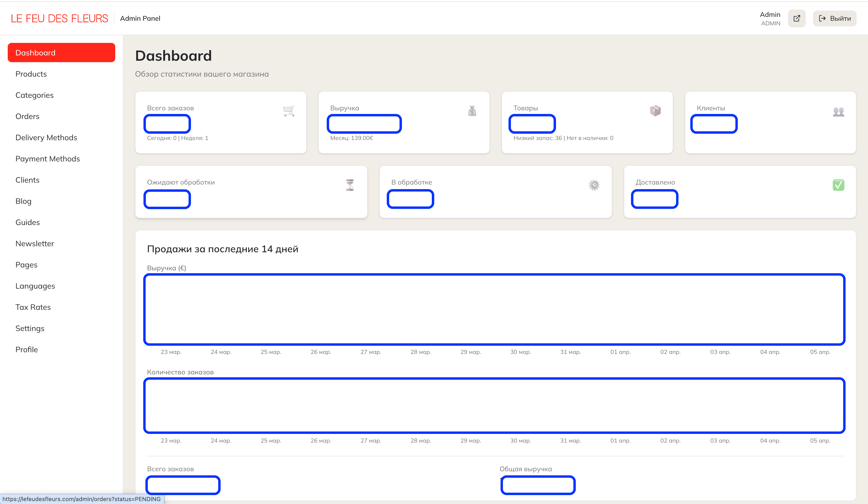Select Tax Rates in sidebar
868x504 pixels.
click(33, 307)
